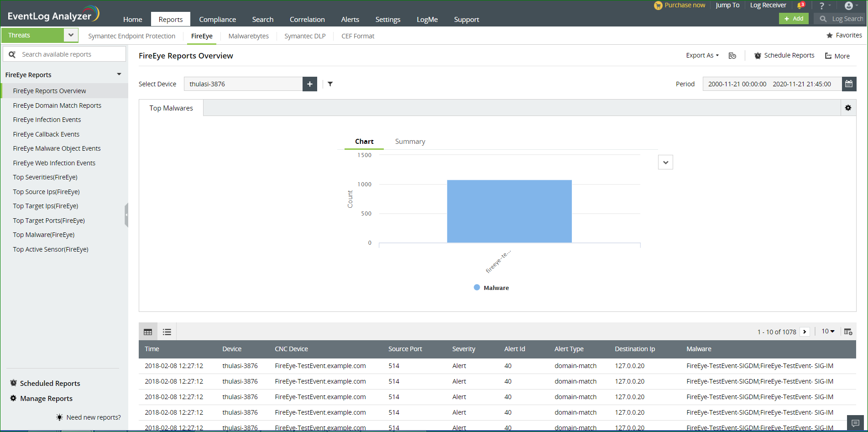Open the Period calendar picker
Image resolution: width=868 pixels, height=432 pixels.
click(849, 84)
